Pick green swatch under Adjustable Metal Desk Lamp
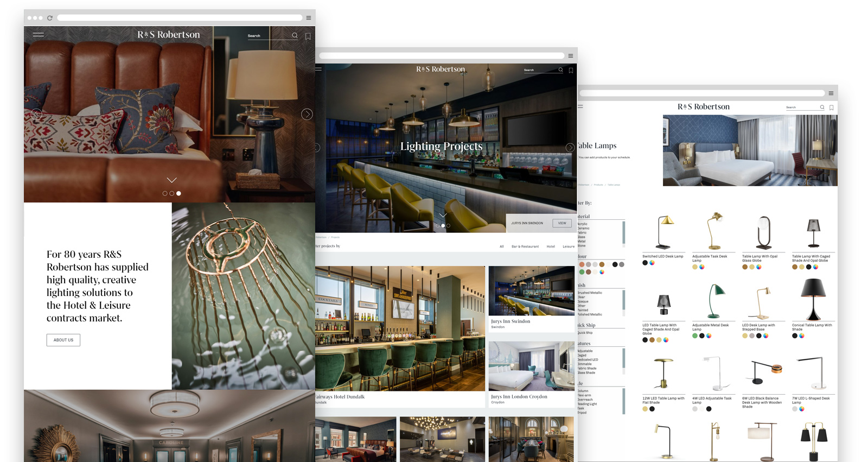Image resolution: width=868 pixels, height=462 pixels. pyautogui.click(x=695, y=336)
